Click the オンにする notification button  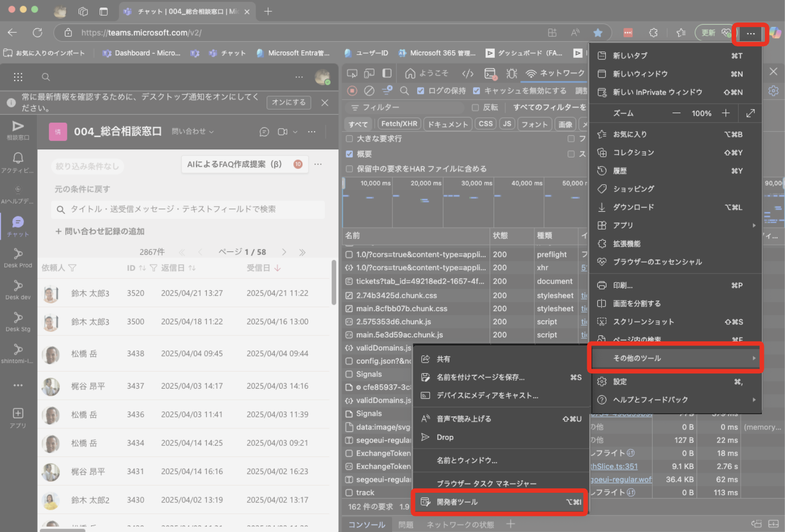289,102
